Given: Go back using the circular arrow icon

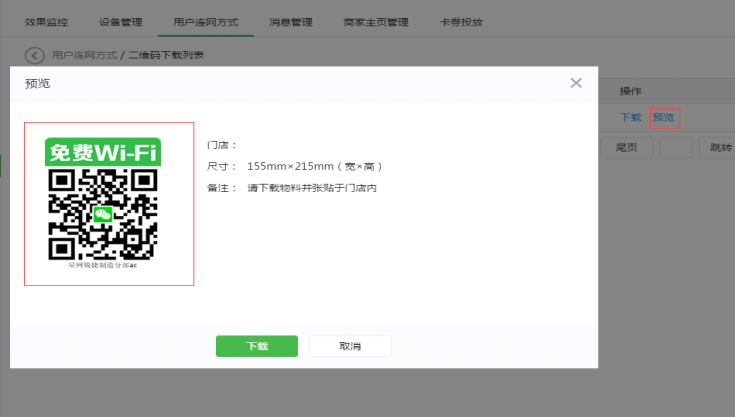Looking at the screenshot, I should pyautogui.click(x=35, y=56).
